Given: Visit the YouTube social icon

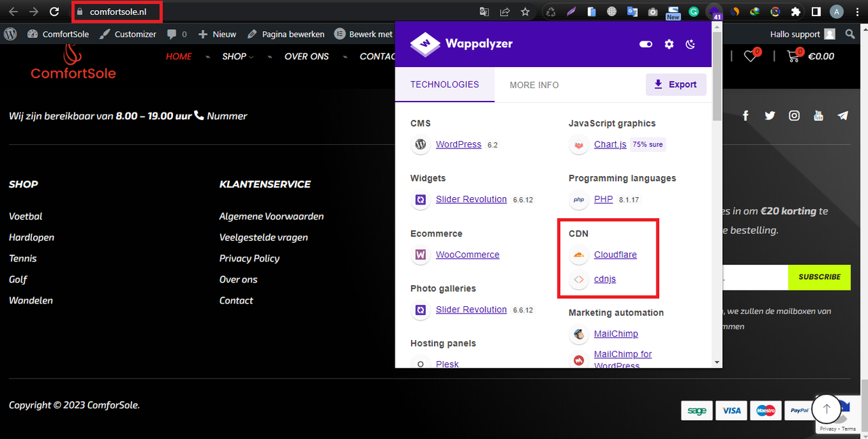Looking at the screenshot, I should coord(818,116).
